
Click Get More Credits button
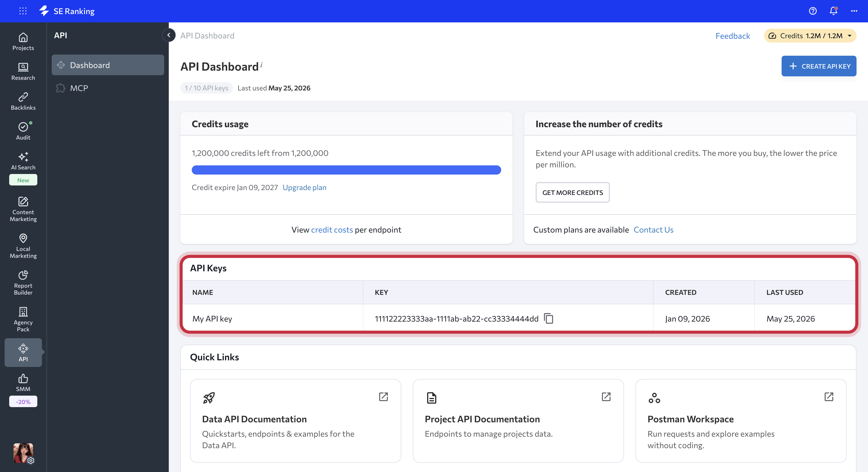[572, 192]
